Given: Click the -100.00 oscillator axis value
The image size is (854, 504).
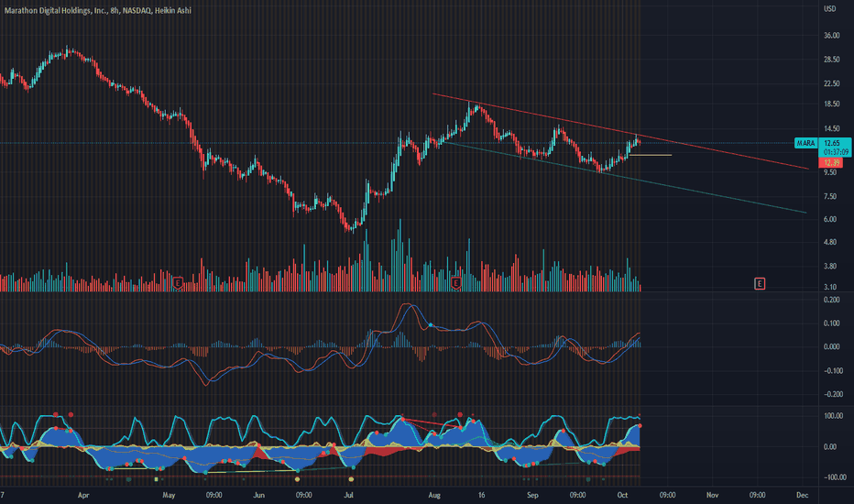Looking at the screenshot, I should (x=833, y=477).
